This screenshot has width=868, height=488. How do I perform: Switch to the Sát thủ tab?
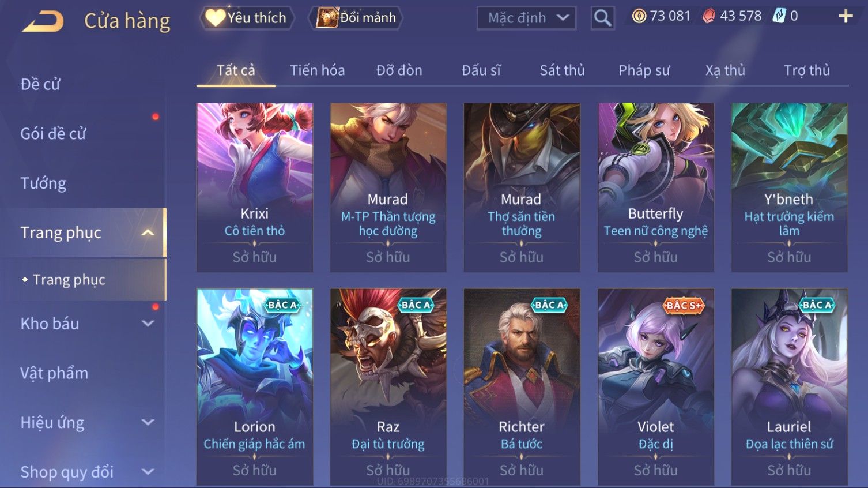pos(562,70)
